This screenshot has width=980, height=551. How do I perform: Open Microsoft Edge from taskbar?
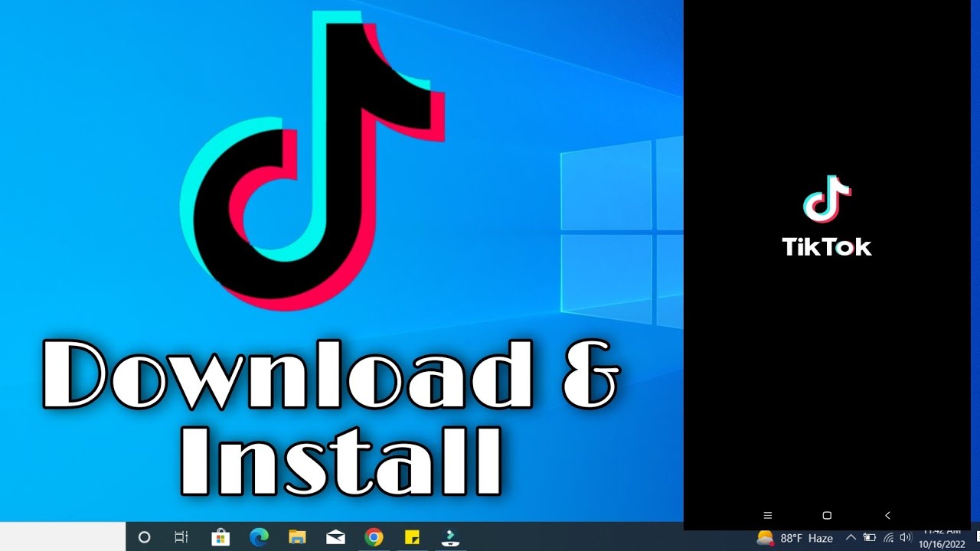coord(259,537)
